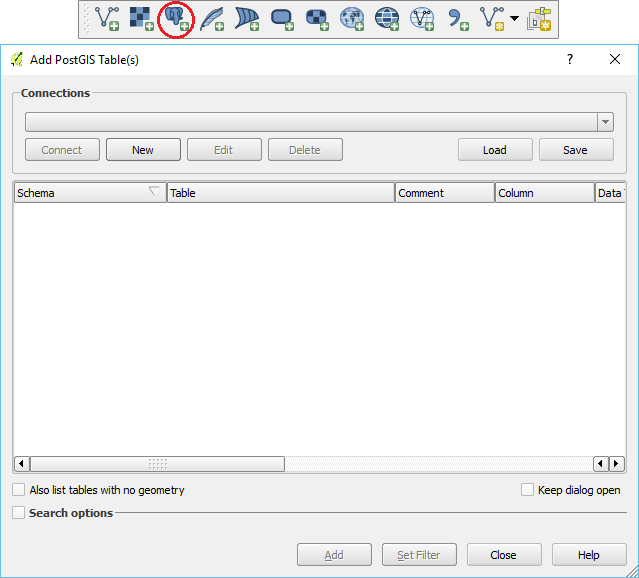Click the Set Filter button
The image size is (639, 578).
[x=419, y=555]
